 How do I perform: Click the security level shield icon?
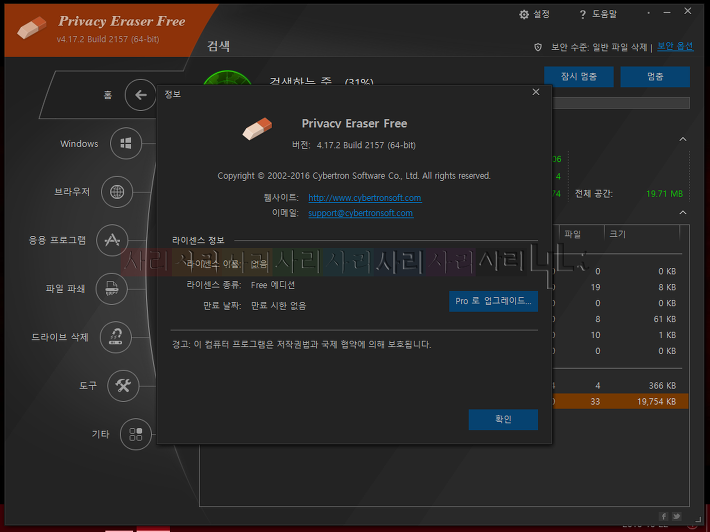coord(538,47)
